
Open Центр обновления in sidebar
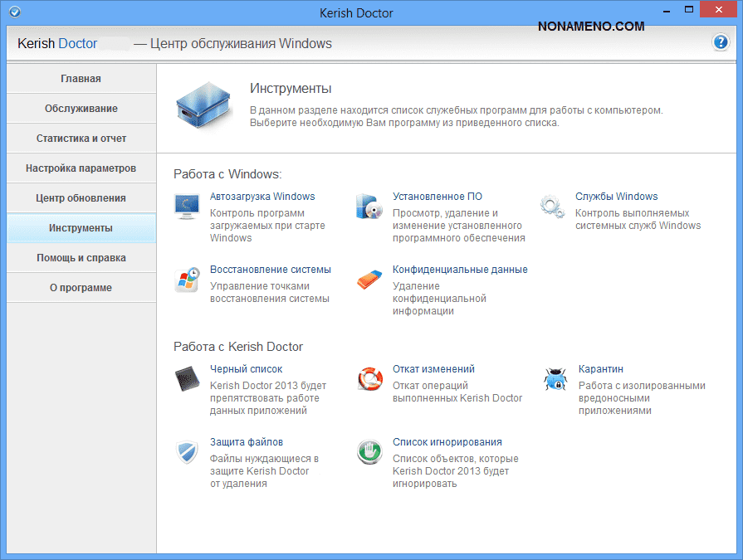click(81, 198)
